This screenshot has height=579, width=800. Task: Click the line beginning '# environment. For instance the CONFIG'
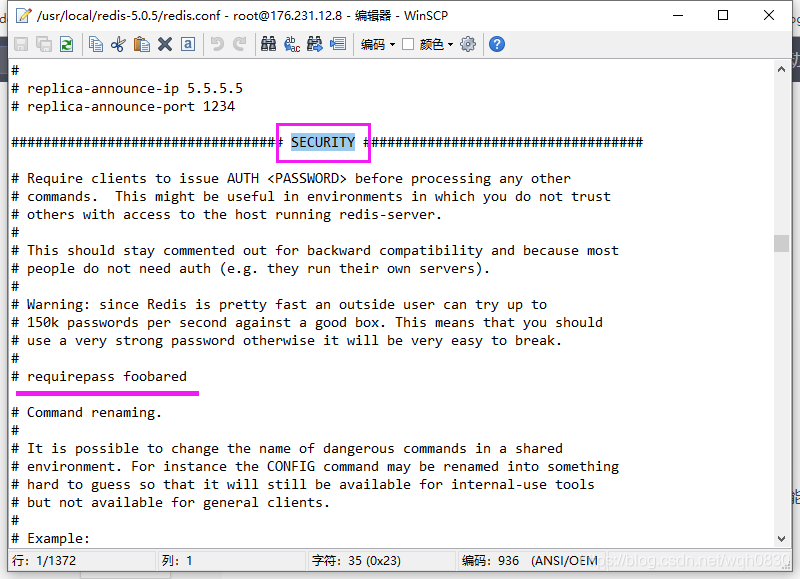pos(315,466)
